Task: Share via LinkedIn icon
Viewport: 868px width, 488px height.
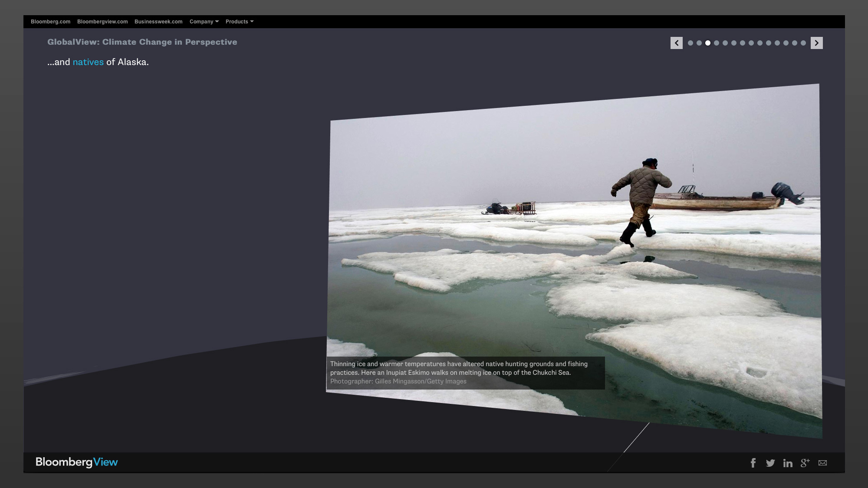Action: click(x=788, y=463)
